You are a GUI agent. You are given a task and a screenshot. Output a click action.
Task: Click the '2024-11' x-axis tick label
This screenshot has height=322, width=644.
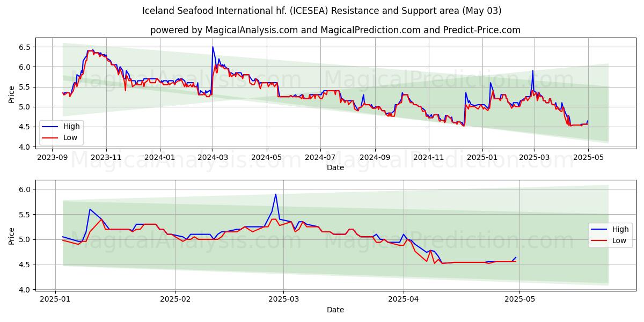point(428,157)
